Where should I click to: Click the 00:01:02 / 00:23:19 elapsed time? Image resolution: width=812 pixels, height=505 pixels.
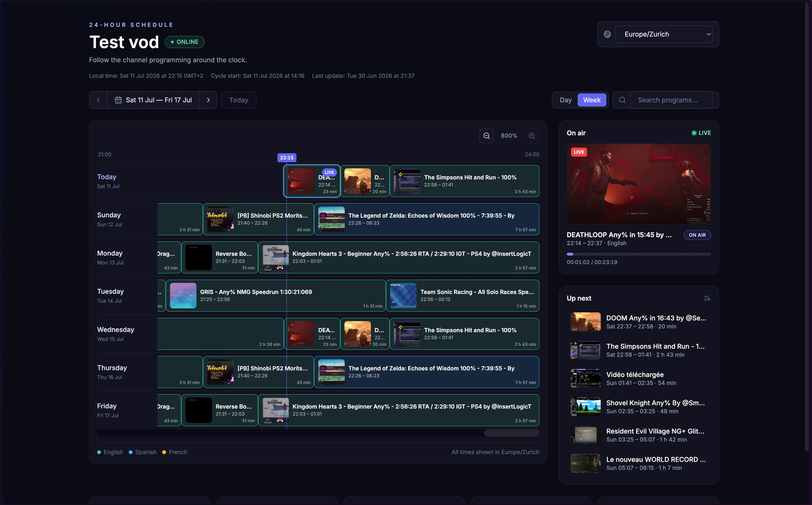point(592,262)
